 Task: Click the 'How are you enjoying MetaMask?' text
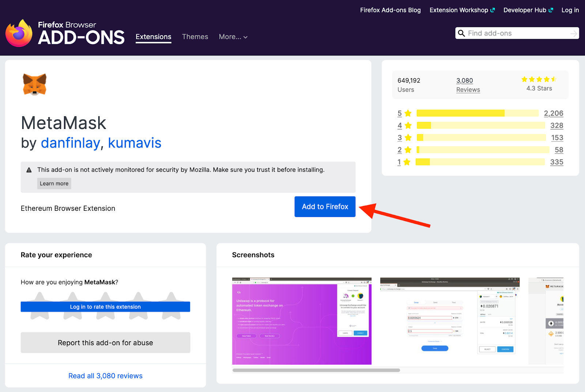[69, 282]
